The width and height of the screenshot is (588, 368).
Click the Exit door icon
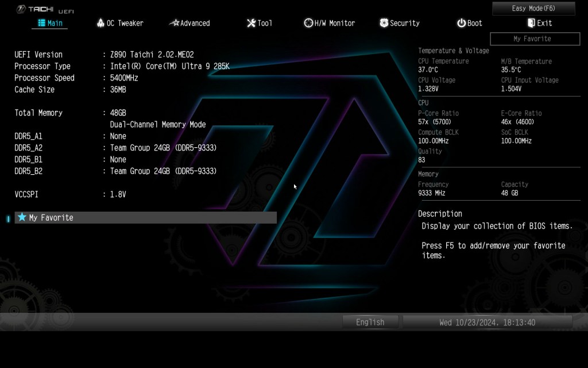point(531,23)
